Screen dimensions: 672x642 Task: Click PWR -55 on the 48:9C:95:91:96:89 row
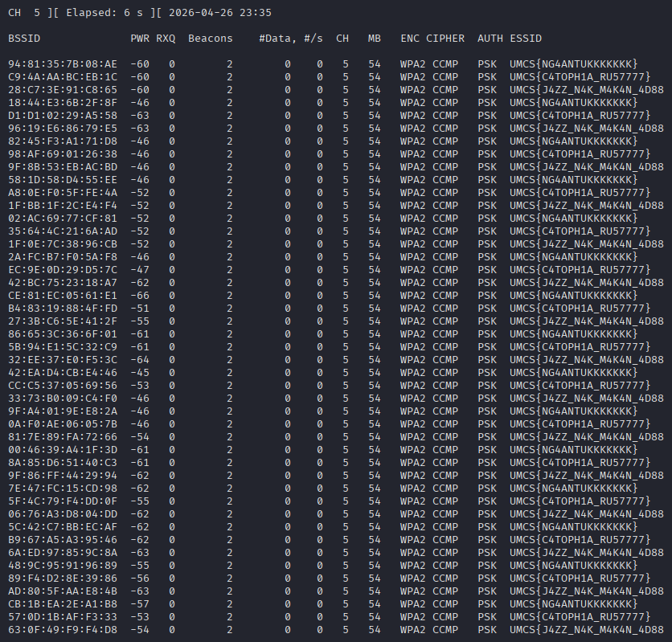click(x=140, y=566)
